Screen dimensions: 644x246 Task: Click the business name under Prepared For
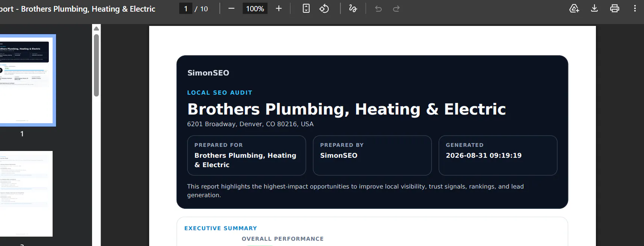click(245, 160)
